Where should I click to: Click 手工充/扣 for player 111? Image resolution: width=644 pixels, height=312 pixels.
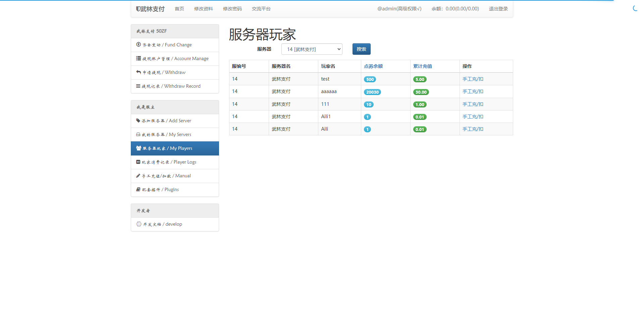(473, 104)
